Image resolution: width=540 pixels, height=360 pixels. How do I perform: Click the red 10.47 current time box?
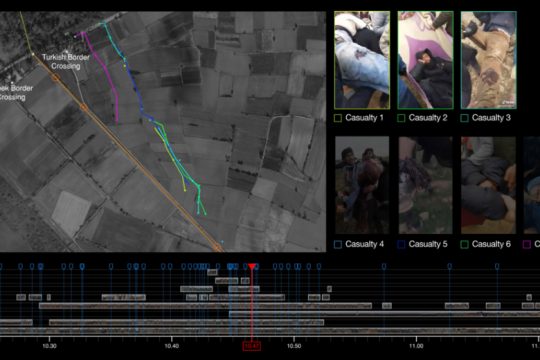pyautogui.click(x=251, y=346)
